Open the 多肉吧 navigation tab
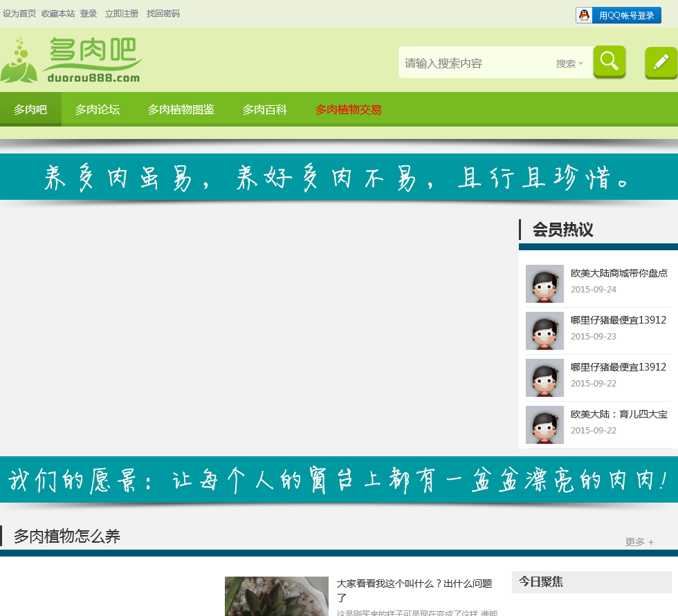 30,109
